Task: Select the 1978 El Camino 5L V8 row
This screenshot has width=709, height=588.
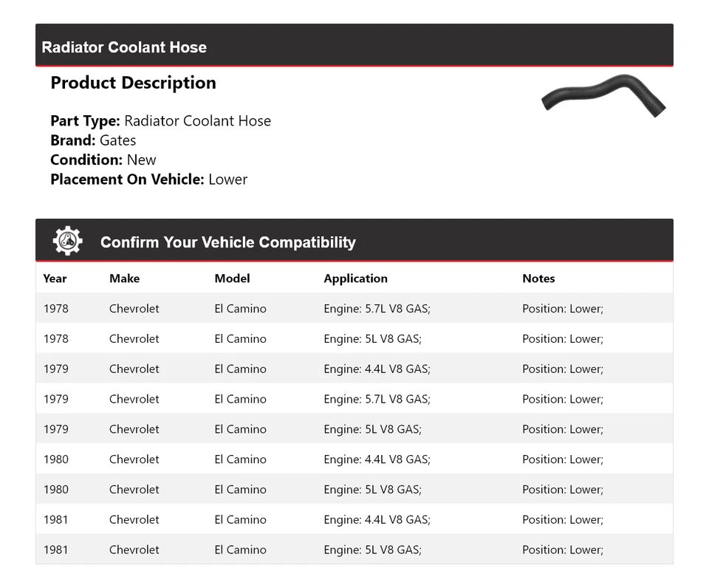Action: pyautogui.click(x=354, y=339)
